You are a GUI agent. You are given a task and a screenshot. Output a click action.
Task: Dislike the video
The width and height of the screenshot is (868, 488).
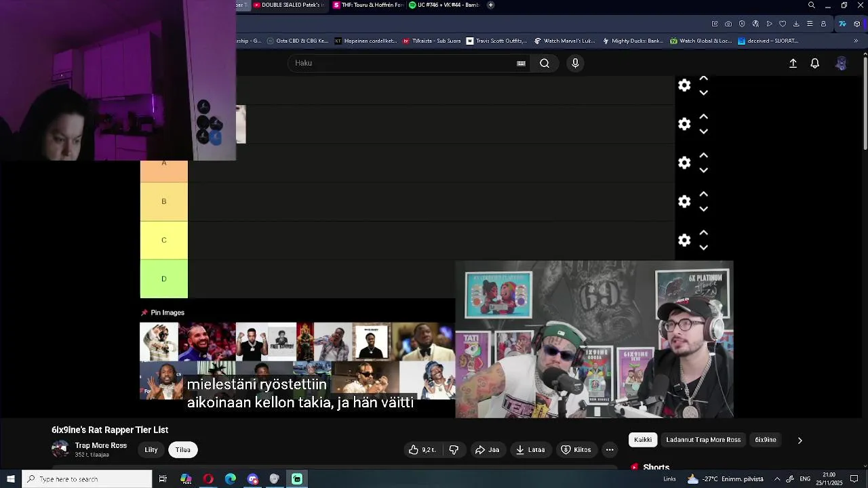coord(454,449)
